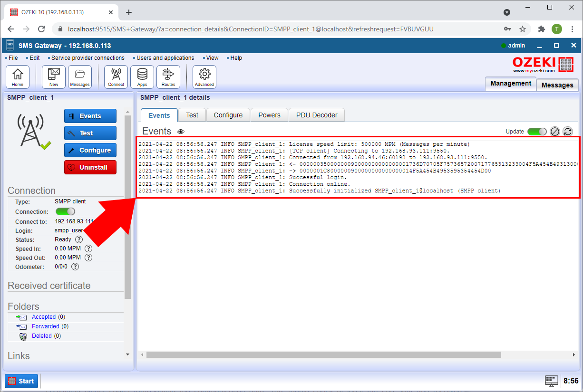Click the left panel scroll up arrow

(x=127, y=112)
